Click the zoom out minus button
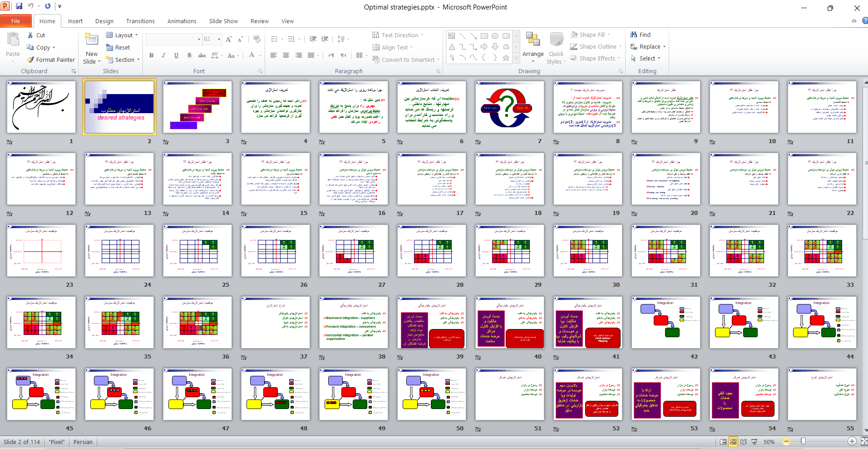 pos(787,441)
